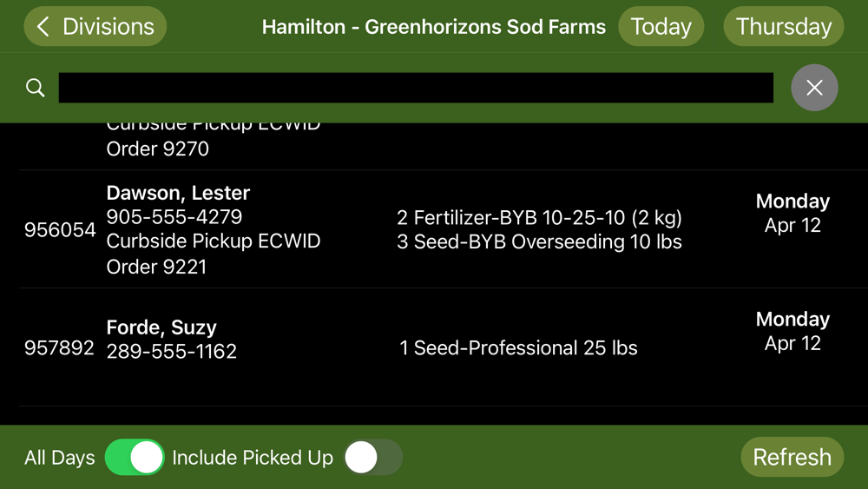The image size is (868, 489).
Task: Tap the search magnifier icon
Action: 36,88
